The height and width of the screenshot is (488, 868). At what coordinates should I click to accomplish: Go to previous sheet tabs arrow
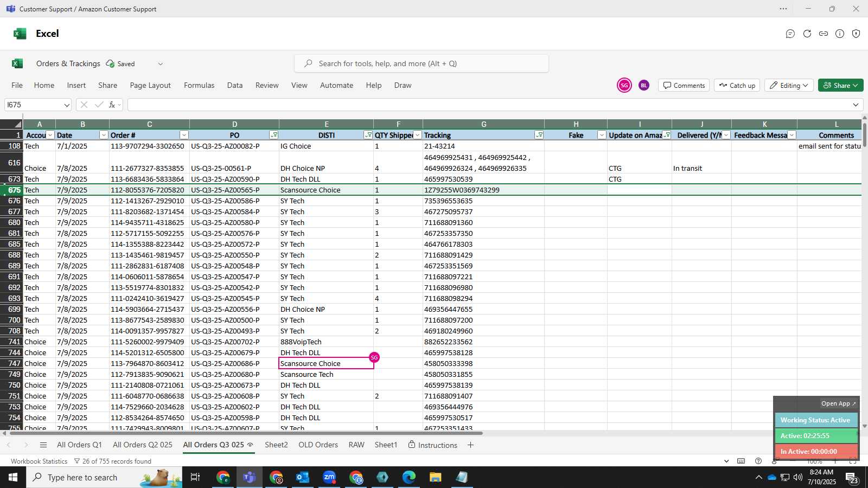[9, 445]
